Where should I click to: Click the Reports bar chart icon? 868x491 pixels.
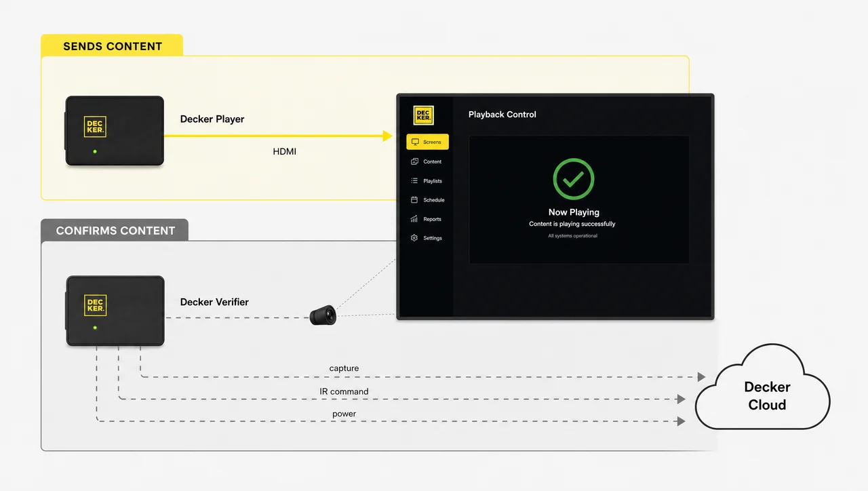point(414,219)
